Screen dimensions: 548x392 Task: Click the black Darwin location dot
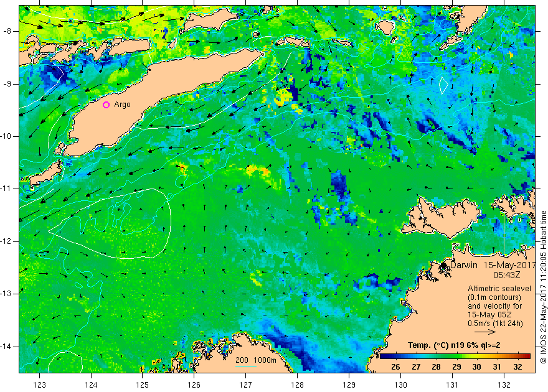click(x=444, y=266)
